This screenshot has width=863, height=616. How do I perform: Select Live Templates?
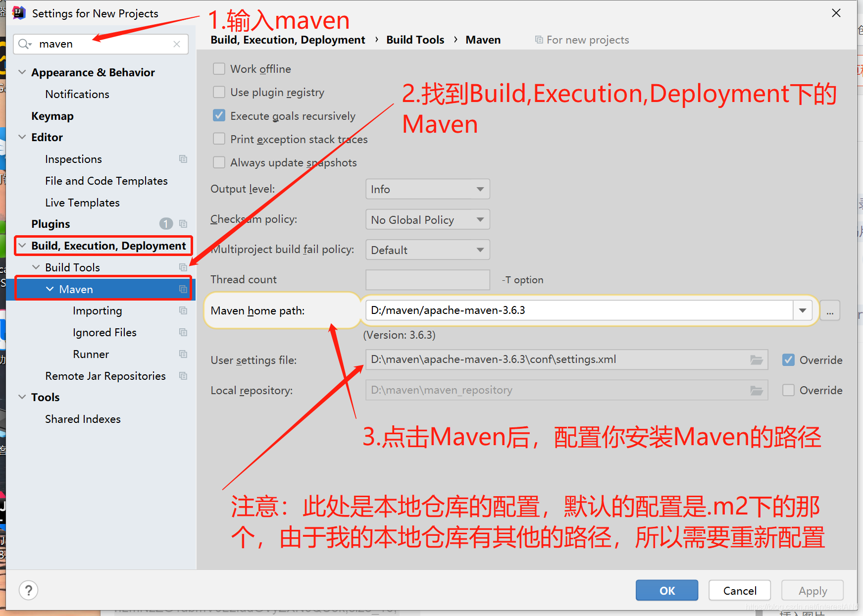point(82,203)
